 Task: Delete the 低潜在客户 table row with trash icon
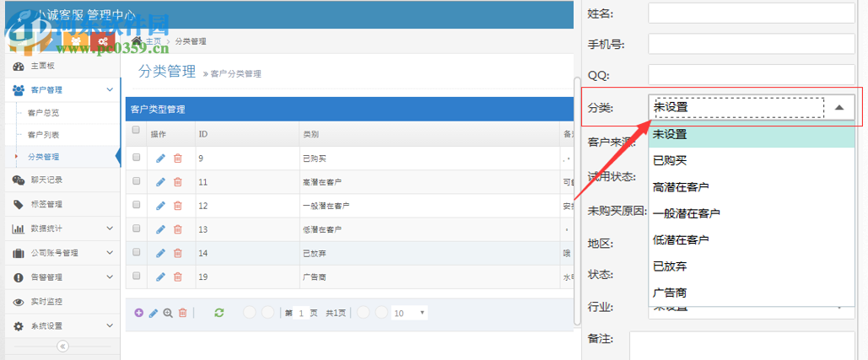[x=178, y=229]
